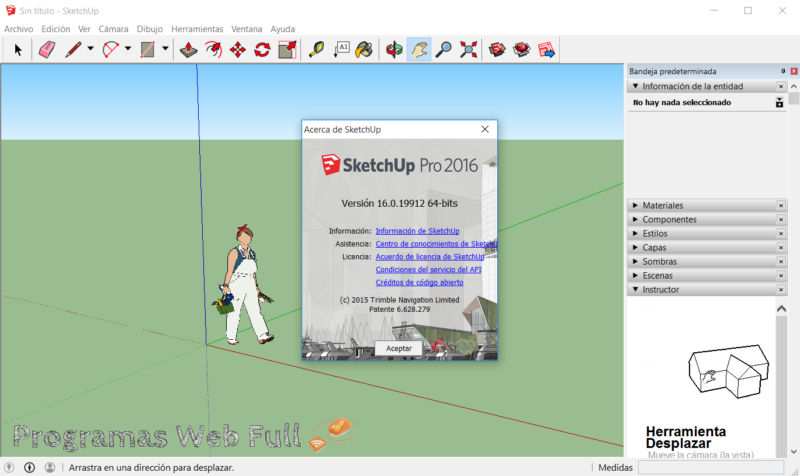Collapse the Información de la entidad panel
Screen dimensions: 800x476
635,86
